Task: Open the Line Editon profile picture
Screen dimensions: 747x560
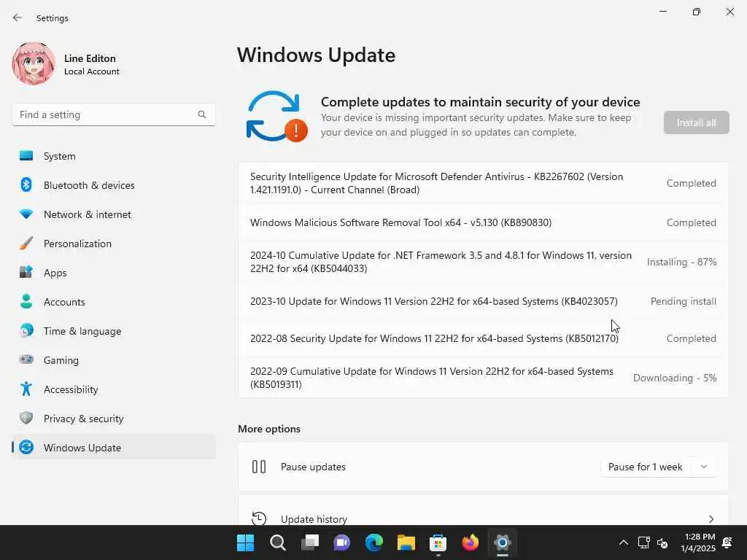Action: (x=34, y=63)
